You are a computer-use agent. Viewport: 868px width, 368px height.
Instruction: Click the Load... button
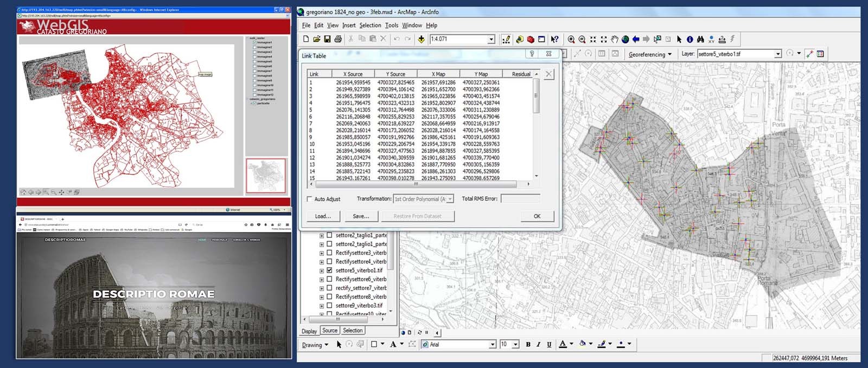coord(323,216)
